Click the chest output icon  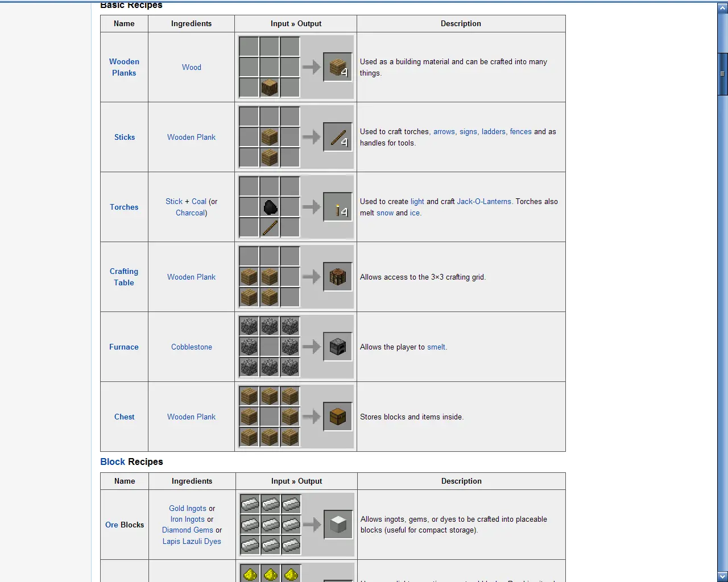click(x=338, y=417)
